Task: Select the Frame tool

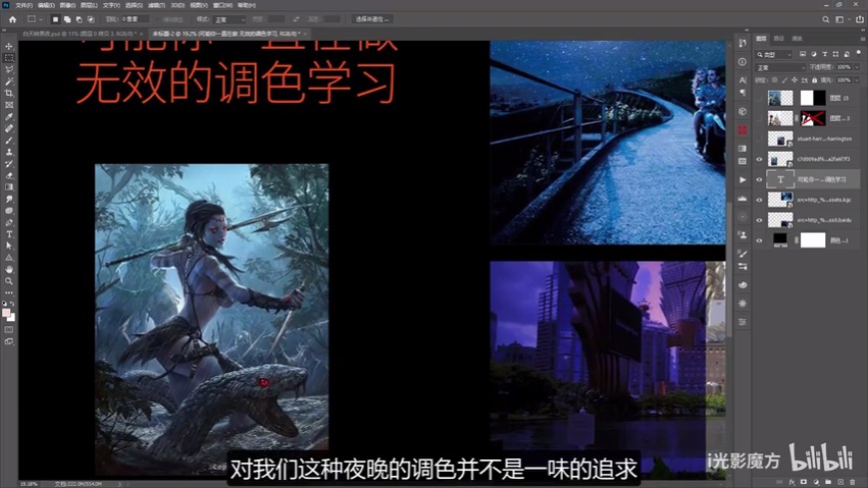Action: pyautogui.click(x=9, y=105)
